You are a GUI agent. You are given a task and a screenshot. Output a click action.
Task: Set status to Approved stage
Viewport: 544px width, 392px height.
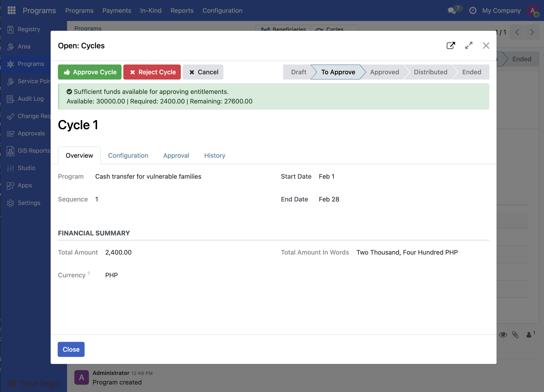[x=384, y=72]
